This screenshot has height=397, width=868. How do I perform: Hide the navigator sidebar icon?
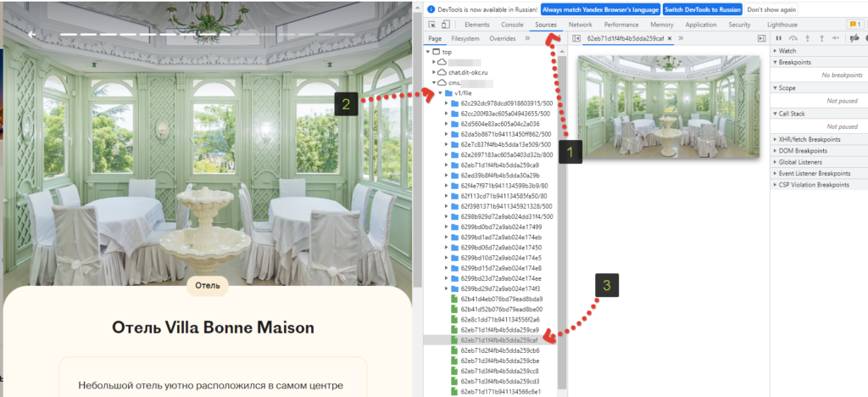point(576,38)
